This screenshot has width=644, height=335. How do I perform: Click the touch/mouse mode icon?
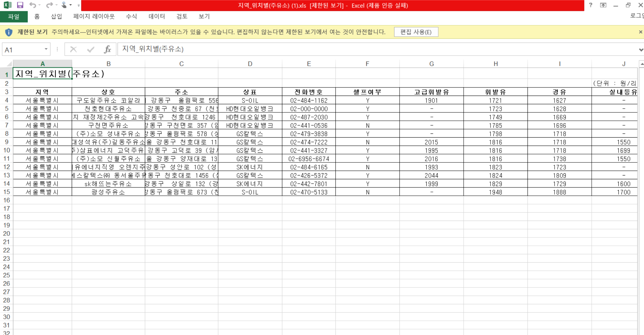point(64,5)
